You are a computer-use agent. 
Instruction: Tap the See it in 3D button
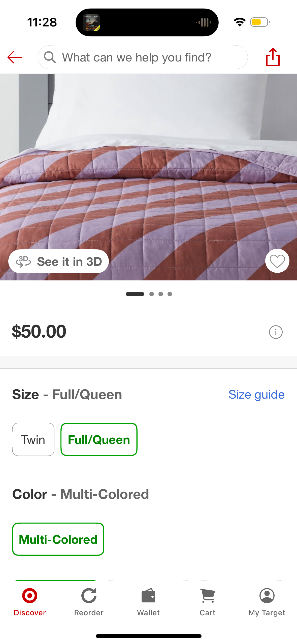(x=59, y=261)
